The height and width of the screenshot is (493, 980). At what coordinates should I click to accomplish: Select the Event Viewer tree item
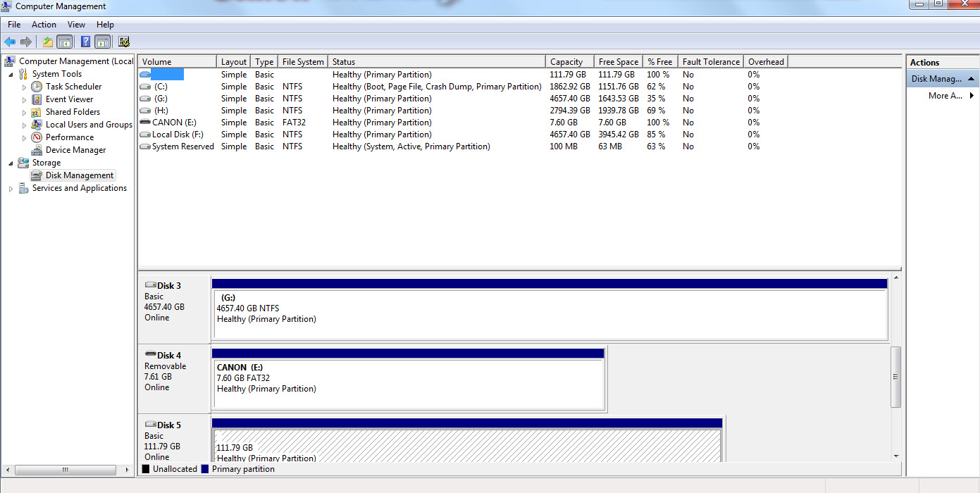(x=68, y=99)
